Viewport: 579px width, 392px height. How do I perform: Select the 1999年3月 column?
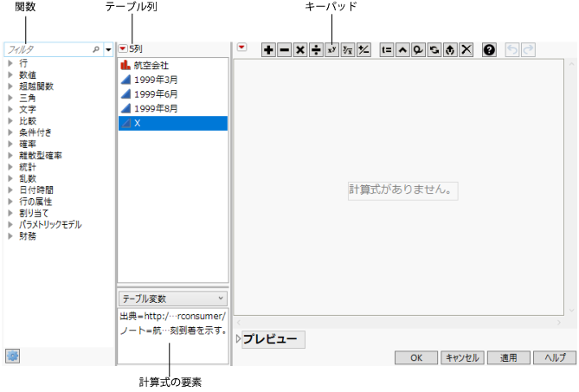(x=173, y=80)
